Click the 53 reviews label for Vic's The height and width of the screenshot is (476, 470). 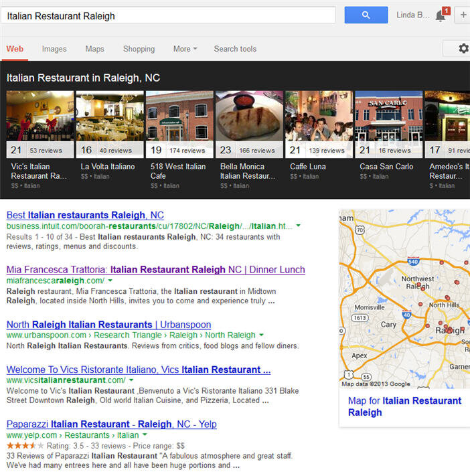[46, 150]
